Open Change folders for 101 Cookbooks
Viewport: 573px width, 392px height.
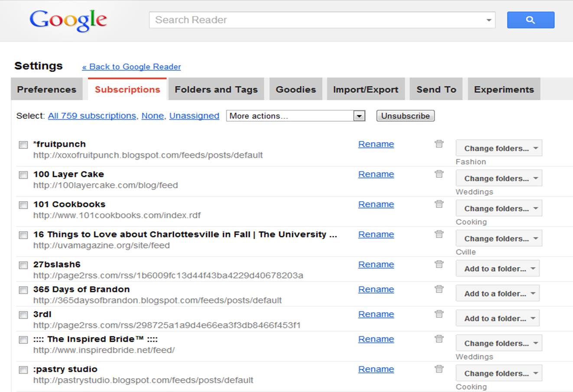(x=499, y=208)
